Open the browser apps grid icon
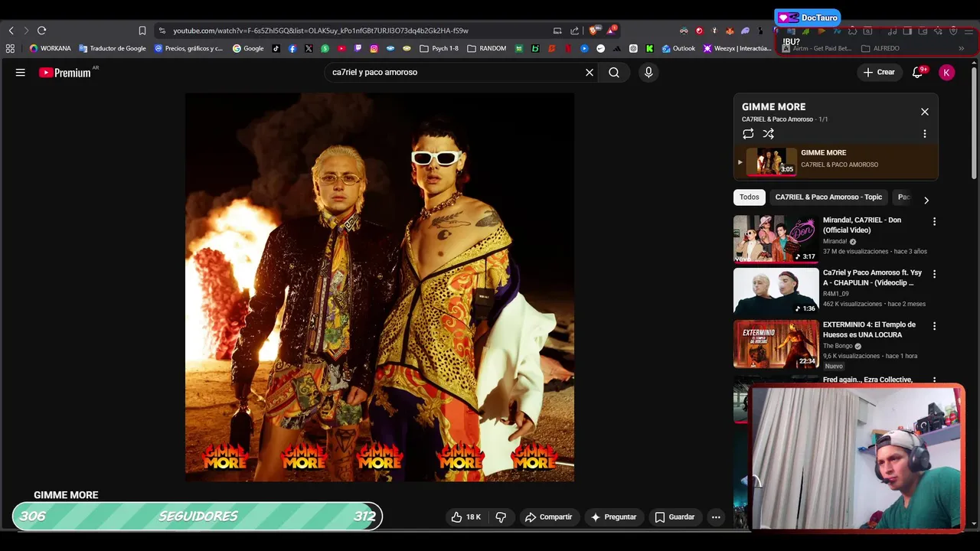Viewport: 980px width, 551px height. coord(10,48)
